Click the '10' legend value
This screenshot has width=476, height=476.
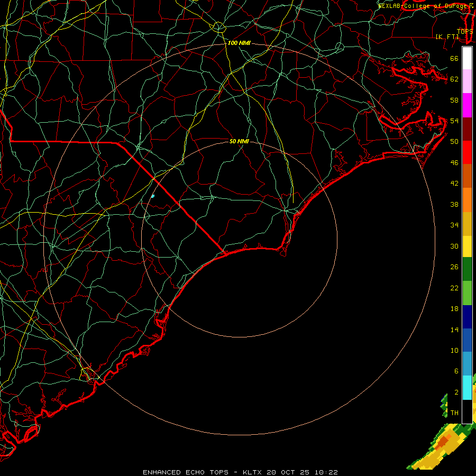click(454, 350)
